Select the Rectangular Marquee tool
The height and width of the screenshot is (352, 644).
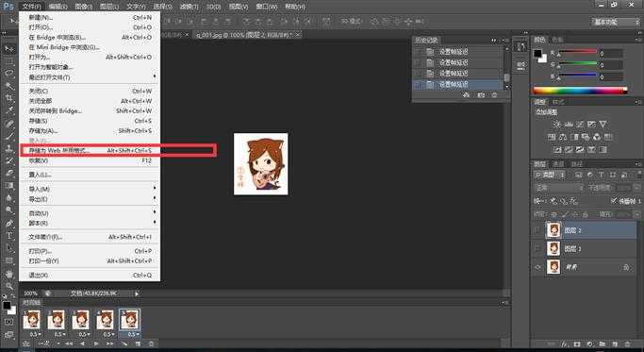(x=9, y=61)
